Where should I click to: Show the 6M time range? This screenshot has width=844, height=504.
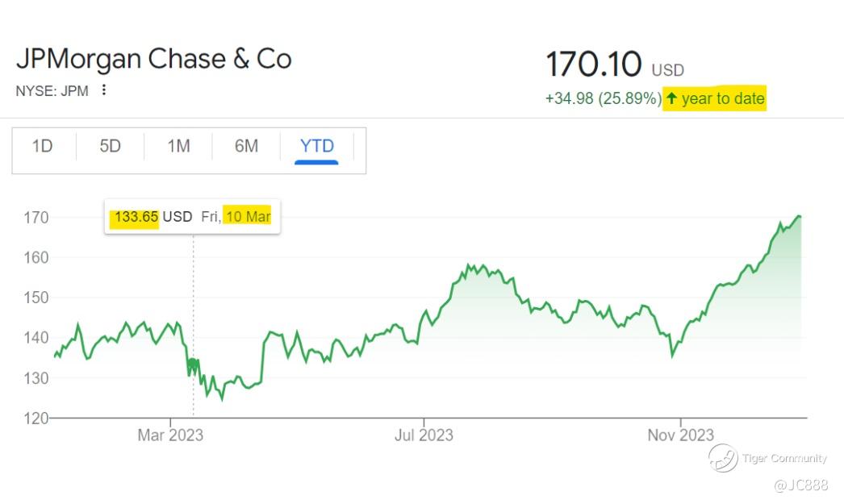[246, 146]
